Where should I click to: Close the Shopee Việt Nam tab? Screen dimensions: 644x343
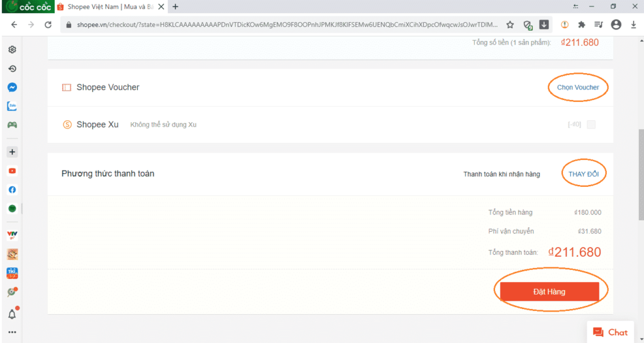click(x=161, y=6)
